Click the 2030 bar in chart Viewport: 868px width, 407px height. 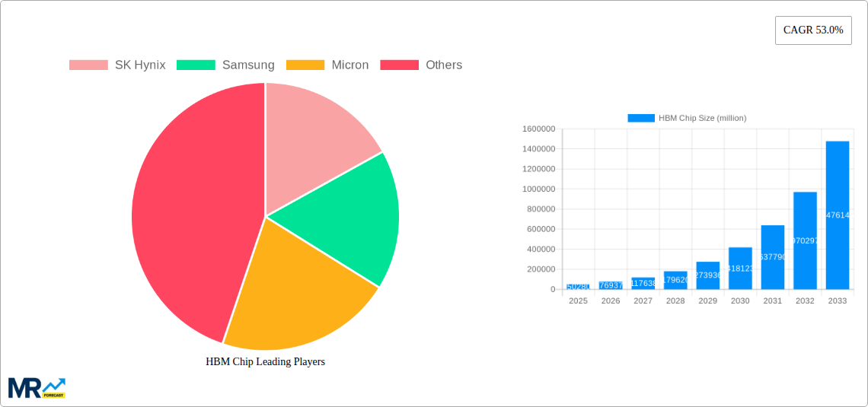tap(740, 269)
